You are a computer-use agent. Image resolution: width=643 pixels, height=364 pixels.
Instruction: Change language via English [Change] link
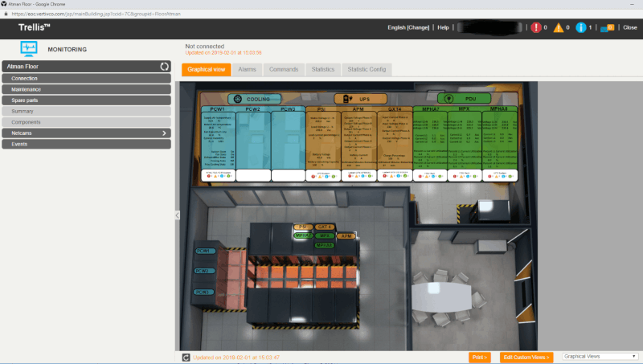coord(408,27)
